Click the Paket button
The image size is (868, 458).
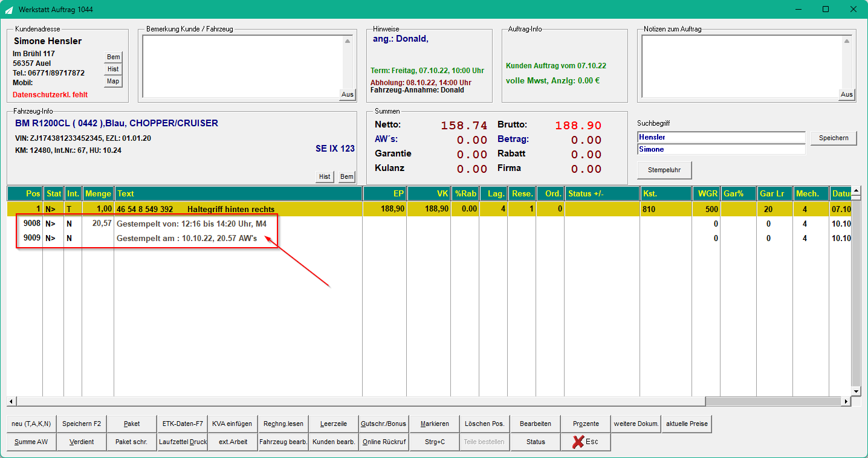click(x=132, y=424)
